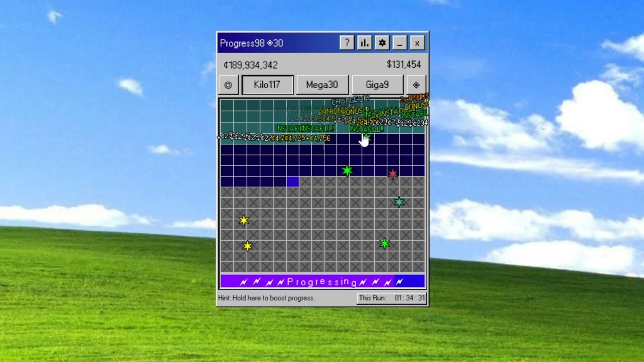Screen dimensions: 644x362
Task: Click the bright blue highlighted grid cell
Action: 293,181
